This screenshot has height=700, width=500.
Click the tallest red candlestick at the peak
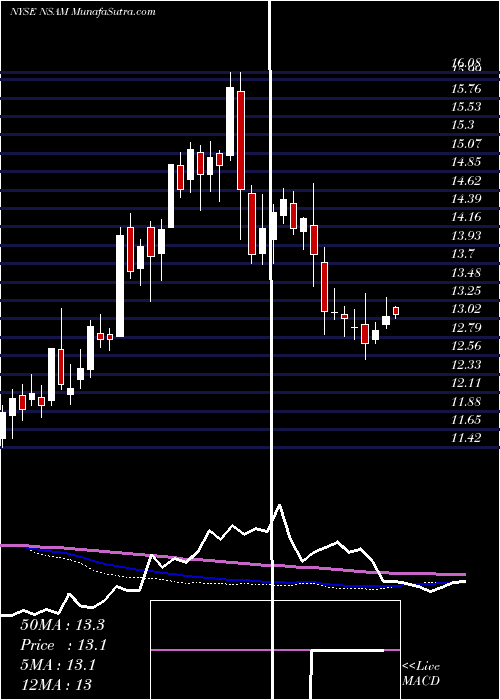coord(241,140)
